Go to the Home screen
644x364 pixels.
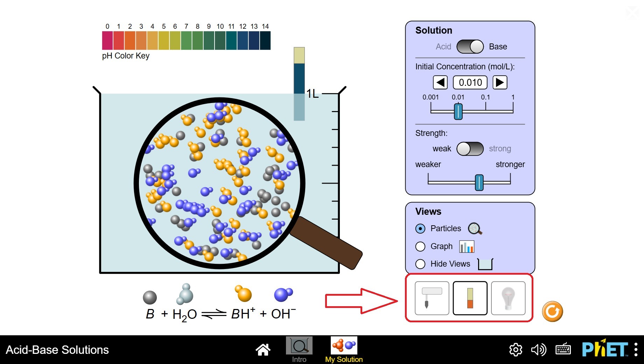(263, 349)
